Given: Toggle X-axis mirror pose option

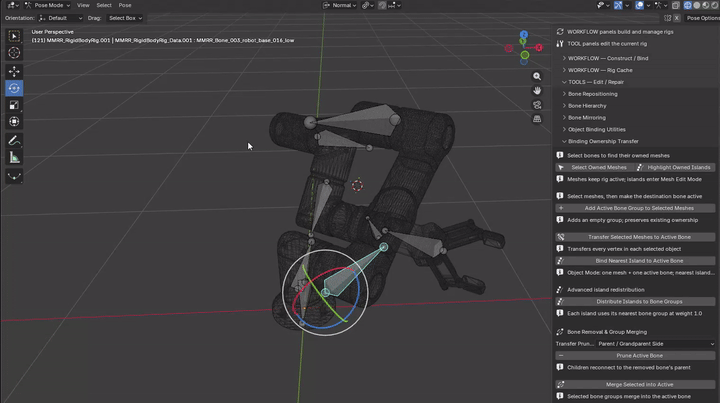Looking at the screenshot, I should pyautogui.click(x=676, y=18).
